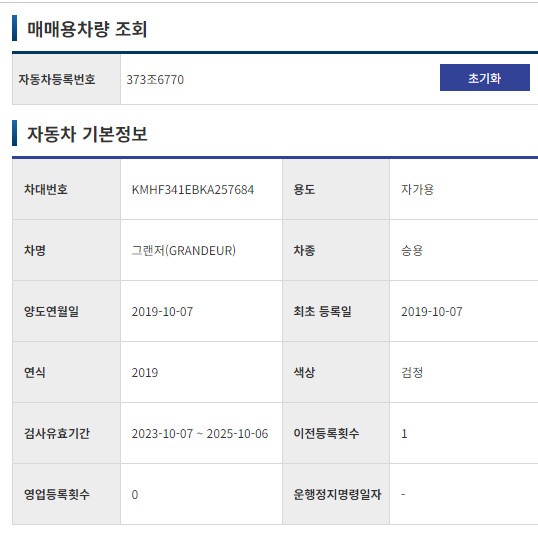Click the VIN value KMHF341EBKA257684
This screenshot has width=538, height=537.
193,190
